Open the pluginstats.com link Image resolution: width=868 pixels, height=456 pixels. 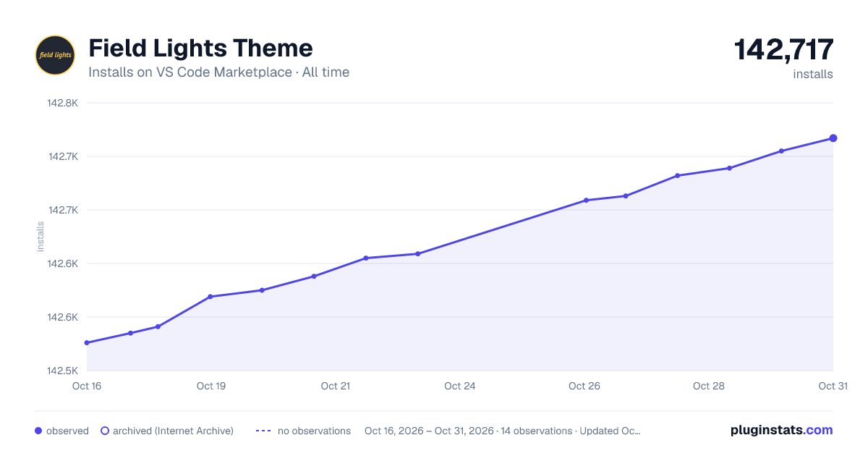tap(781, 430)
